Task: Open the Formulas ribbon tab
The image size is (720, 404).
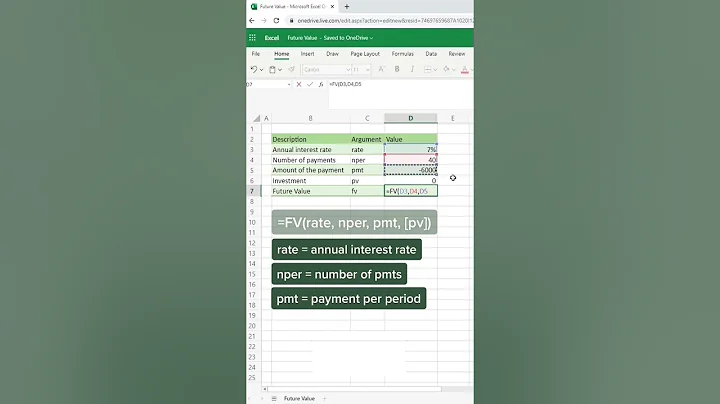Action: tap(403, 54)
